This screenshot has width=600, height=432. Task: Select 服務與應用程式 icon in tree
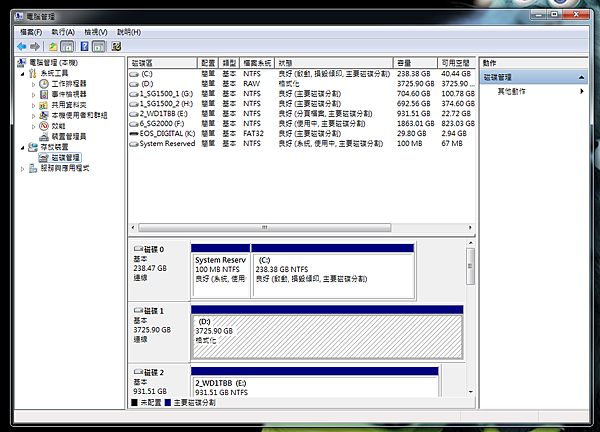tap(33, 168)
